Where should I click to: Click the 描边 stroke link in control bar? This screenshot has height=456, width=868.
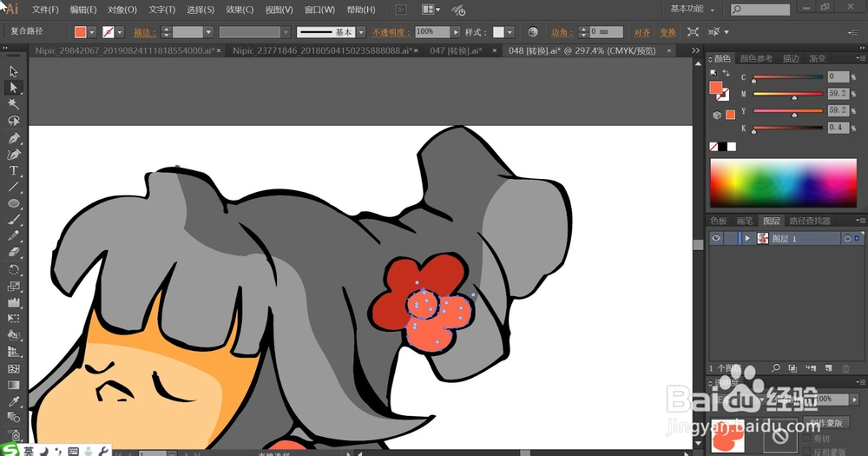click(143, 33)
